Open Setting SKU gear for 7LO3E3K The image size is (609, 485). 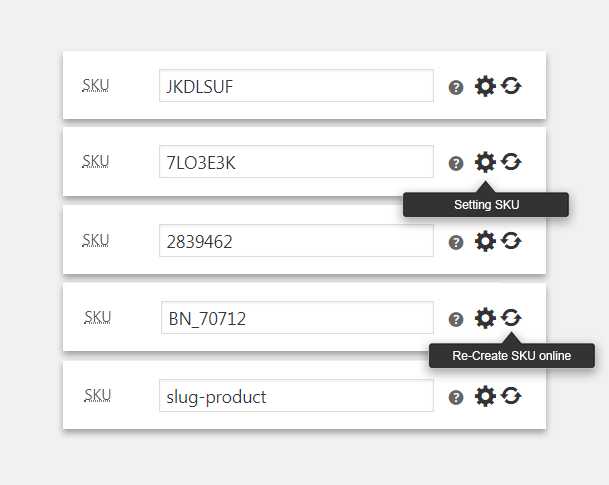click(485, 162)
